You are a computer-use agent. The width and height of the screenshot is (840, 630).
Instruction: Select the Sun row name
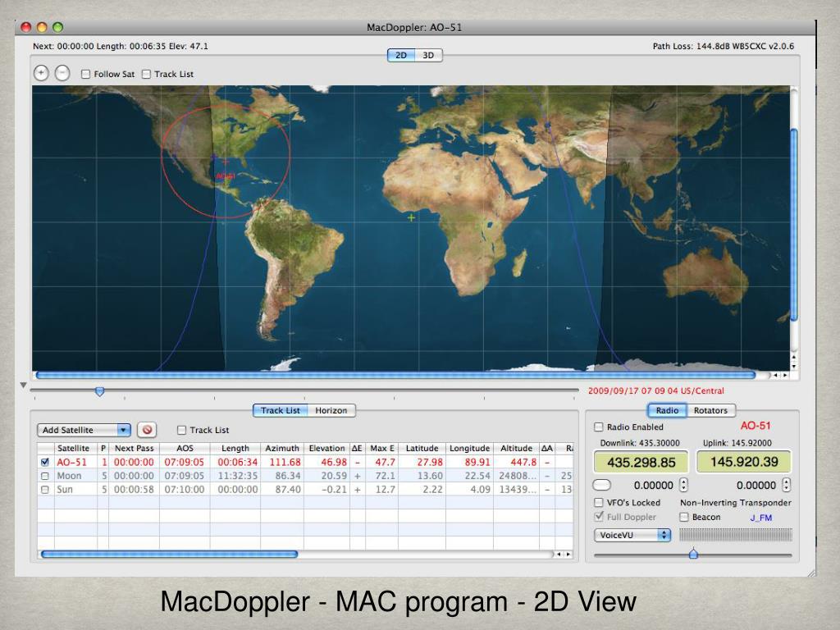[65, 490]
